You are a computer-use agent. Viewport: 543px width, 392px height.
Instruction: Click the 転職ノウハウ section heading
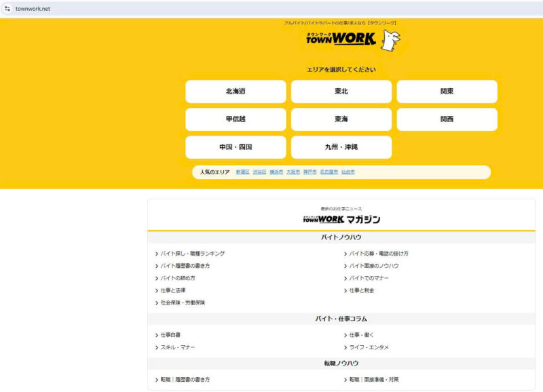click(x=341, y=364)
